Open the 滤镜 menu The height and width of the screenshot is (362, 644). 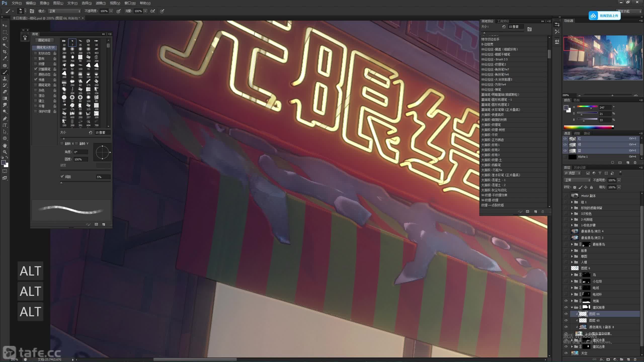(101, 3)
